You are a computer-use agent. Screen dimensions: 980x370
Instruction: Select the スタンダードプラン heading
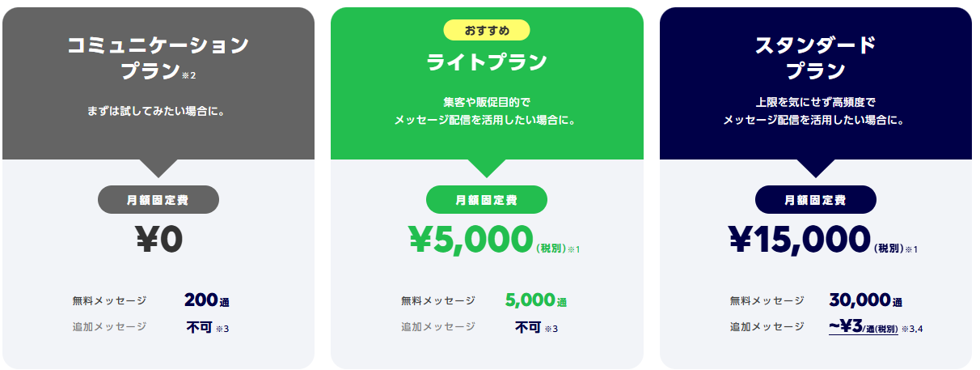816,57
